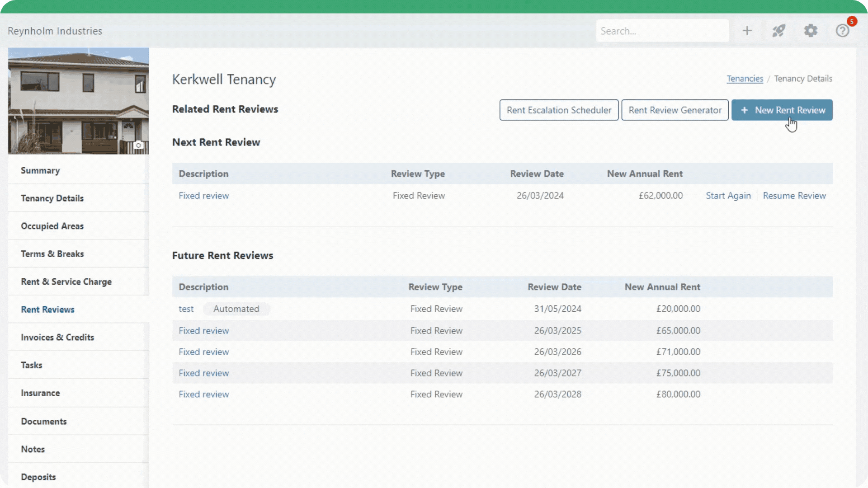Viewport: 868px width, 488px height.
Task: Open the rocket quick-launch icon
Action: pos(778,30)
